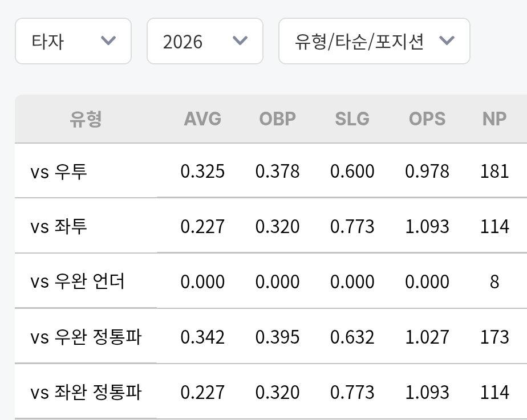Viewport: 527px width, 420px height.
Task: Sort by the OPS column header
Action: point(427,119)
